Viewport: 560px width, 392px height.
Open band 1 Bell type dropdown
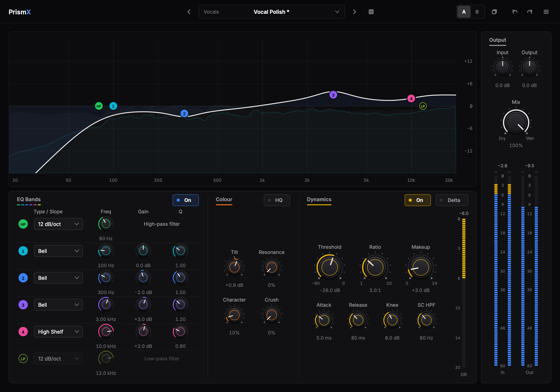coord(58,251)
